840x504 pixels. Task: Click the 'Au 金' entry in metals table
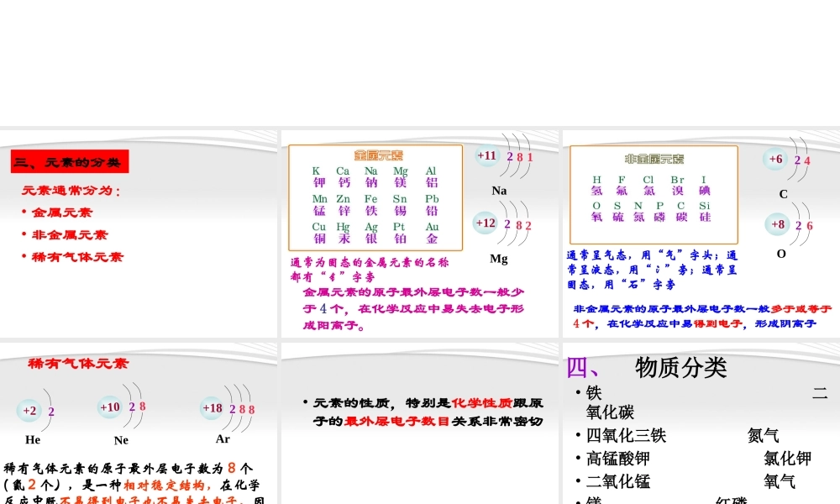pos(432,233)
